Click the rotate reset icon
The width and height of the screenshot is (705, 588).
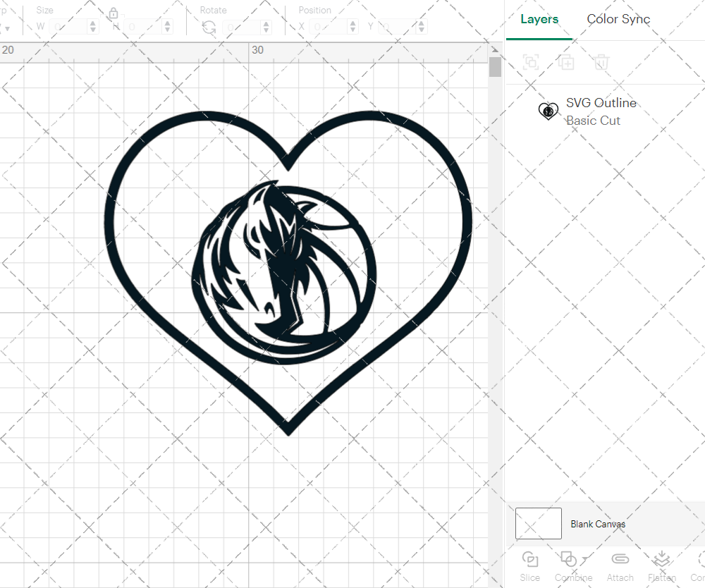[208, 27]
